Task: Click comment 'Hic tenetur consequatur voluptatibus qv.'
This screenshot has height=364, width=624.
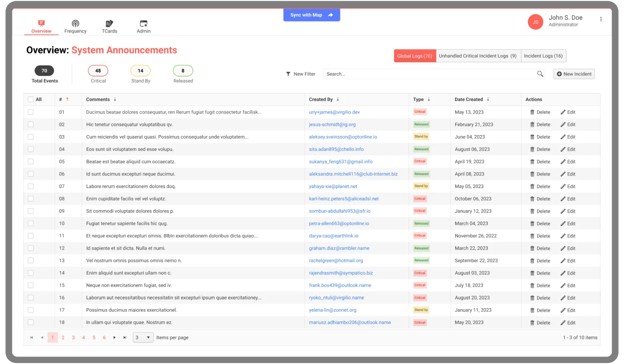Action: [x=129, y=124]
